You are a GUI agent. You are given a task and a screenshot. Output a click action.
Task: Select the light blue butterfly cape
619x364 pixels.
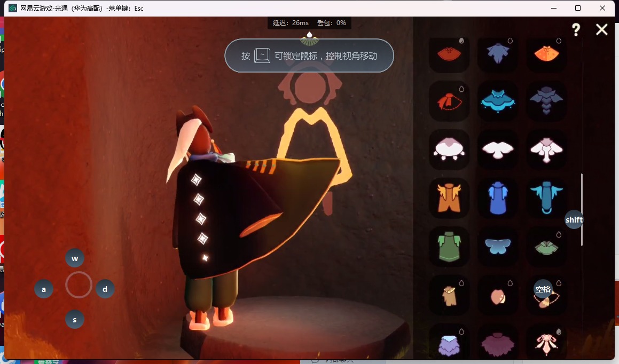click(x=498, y=247)
